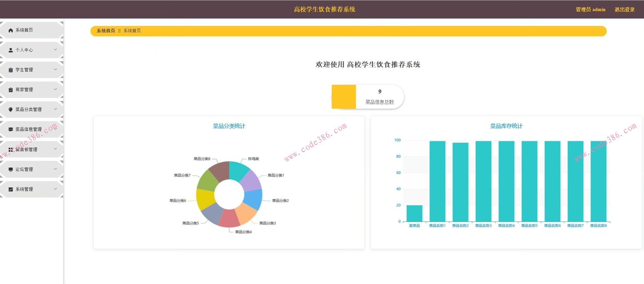
Task: Click the 某菜品 x-axis label
Action: (414, 226)
